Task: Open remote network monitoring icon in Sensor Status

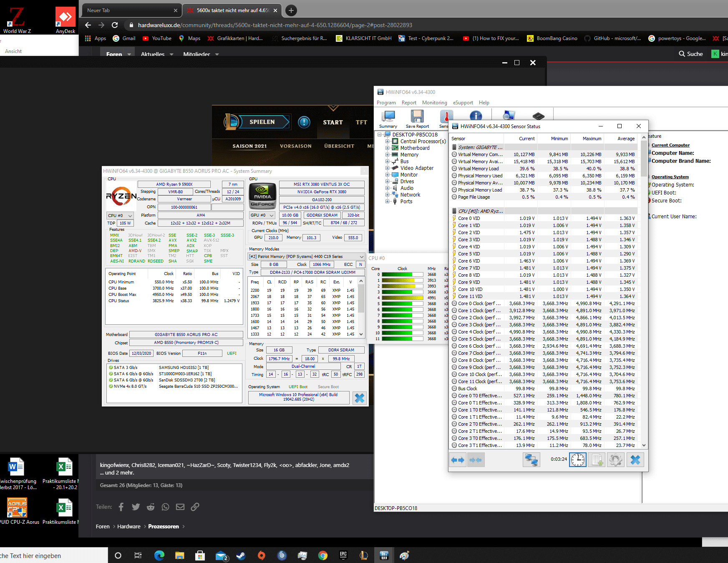Action: click(532, 460)
